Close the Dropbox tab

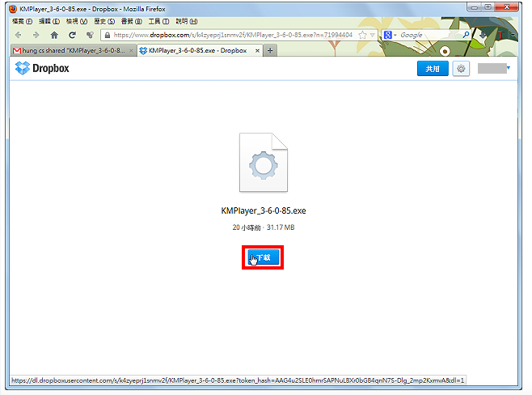tap(258, 51)
